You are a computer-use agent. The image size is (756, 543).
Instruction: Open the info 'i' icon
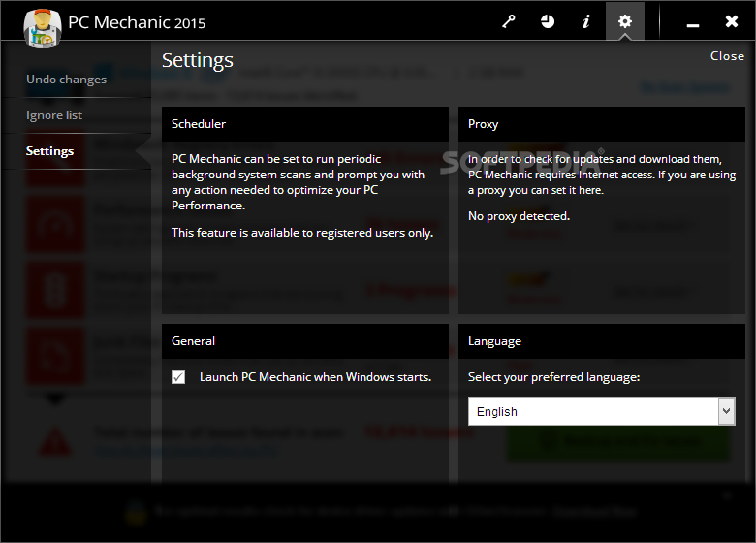(586, 21)
